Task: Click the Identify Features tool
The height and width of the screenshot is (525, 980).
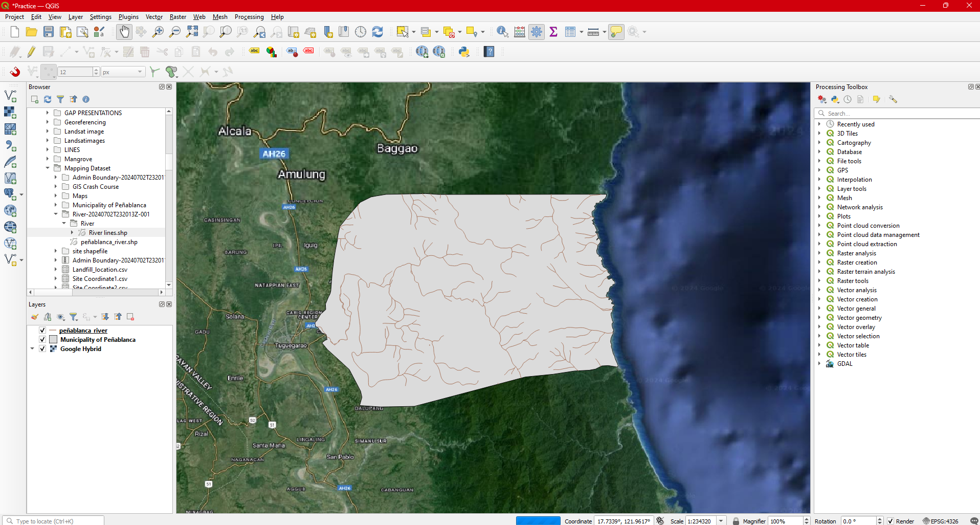Action: pos(502,32)
